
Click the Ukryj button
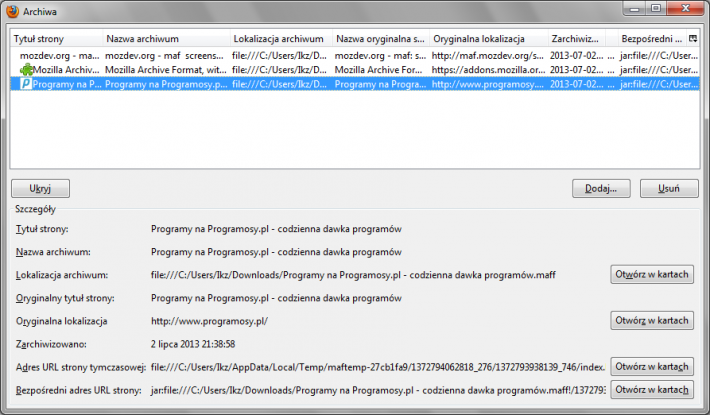pyautogui.click(x=40, y=189)
